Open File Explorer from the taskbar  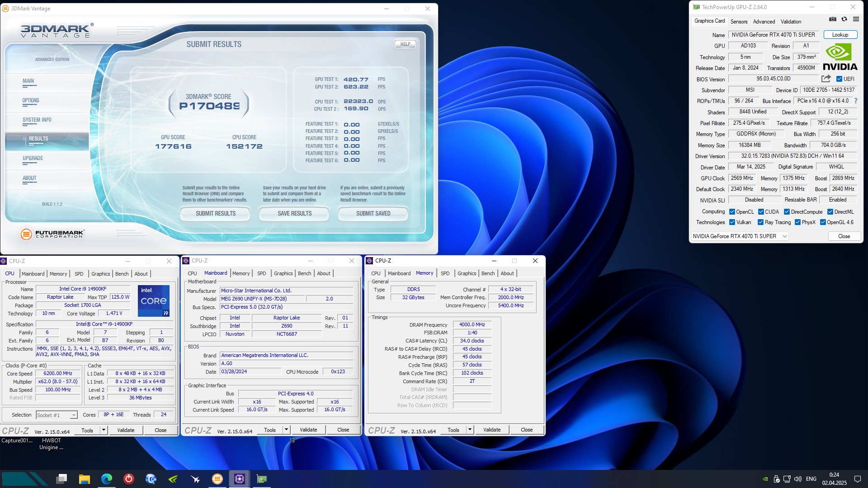84,479
